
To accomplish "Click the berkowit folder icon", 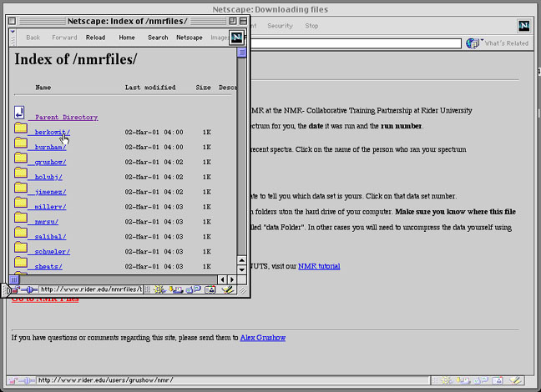I will point(20,131).
